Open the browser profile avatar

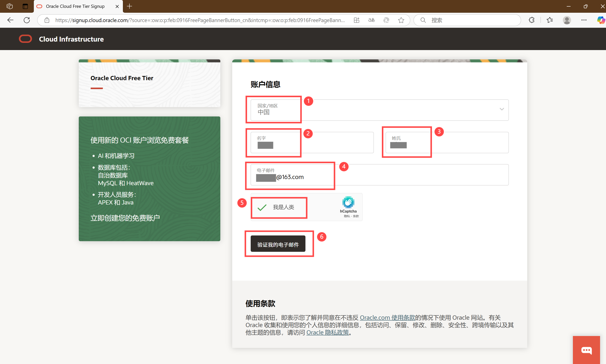[567, 20]
